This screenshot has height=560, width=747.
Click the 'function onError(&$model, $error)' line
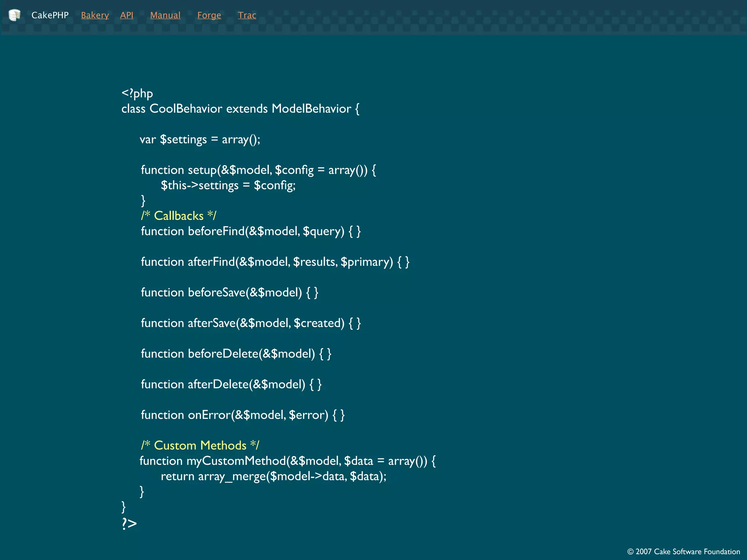point(243,415)
